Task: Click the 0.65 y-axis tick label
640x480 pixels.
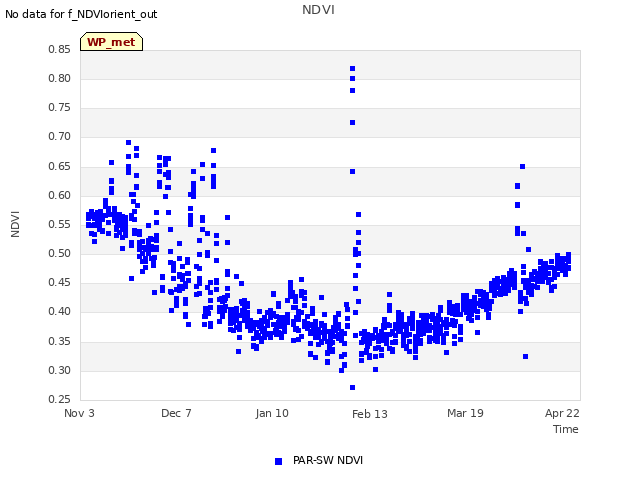Action: 60,166
